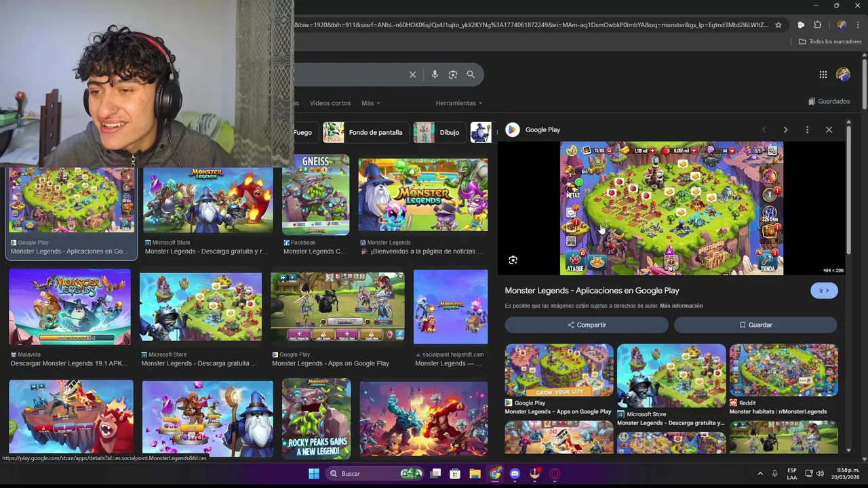Open the Chrome toolbar icon left of extensions
The height and width of the screenshot is (488, 868).
[801, 25]
